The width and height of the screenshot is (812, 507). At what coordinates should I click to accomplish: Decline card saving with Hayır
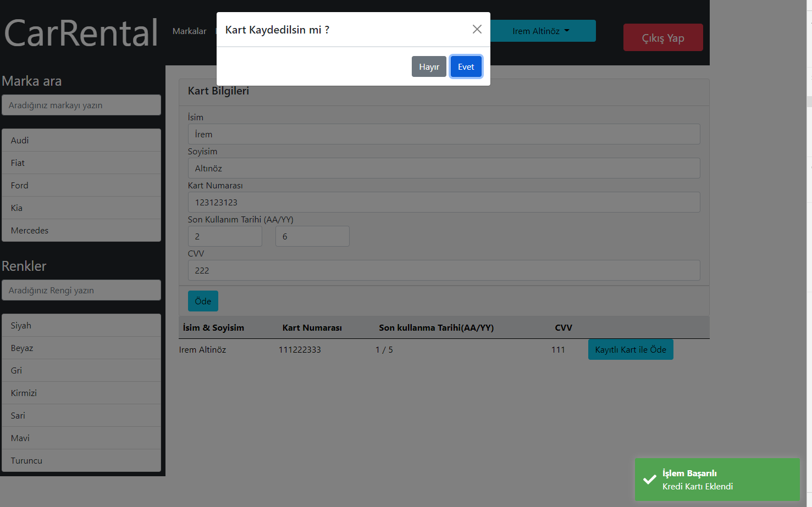click(x=429, y=66)
